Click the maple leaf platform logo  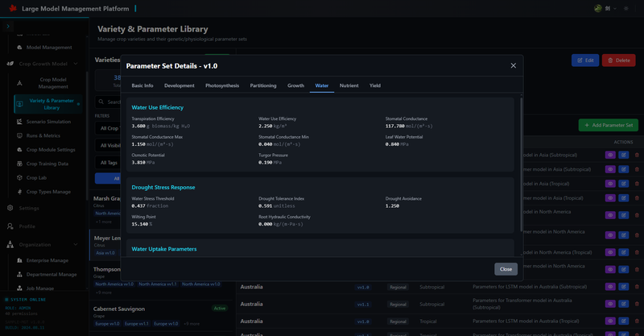point(13,8)
